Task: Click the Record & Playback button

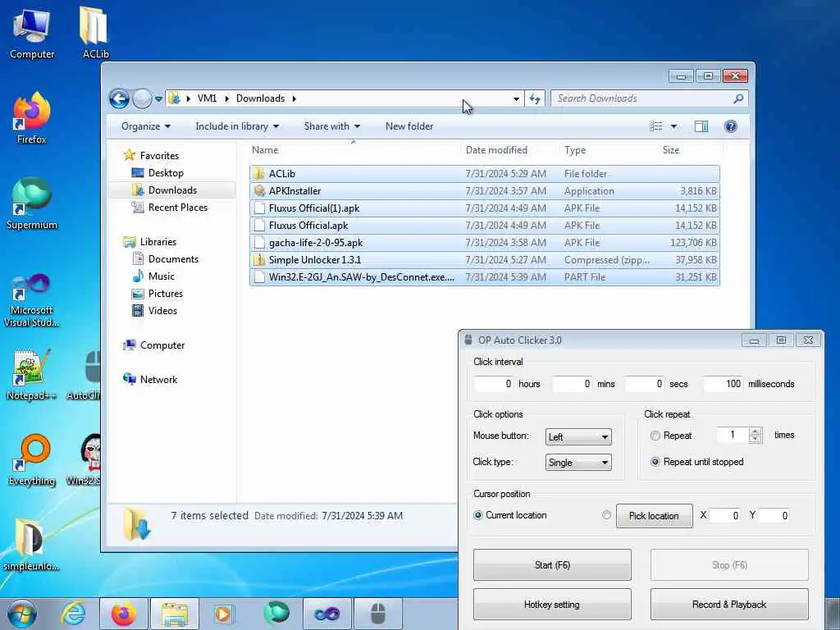Action: [x=729, y=605]
